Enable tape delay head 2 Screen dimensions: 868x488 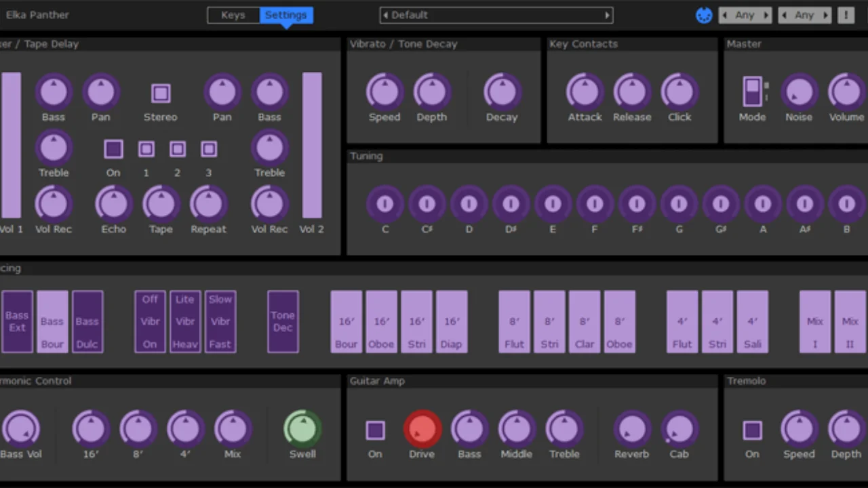click(177, 149)
